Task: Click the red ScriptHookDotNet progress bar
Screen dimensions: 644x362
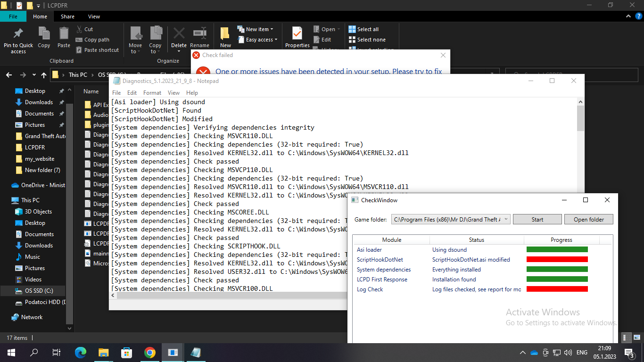Action: point(557,259)
